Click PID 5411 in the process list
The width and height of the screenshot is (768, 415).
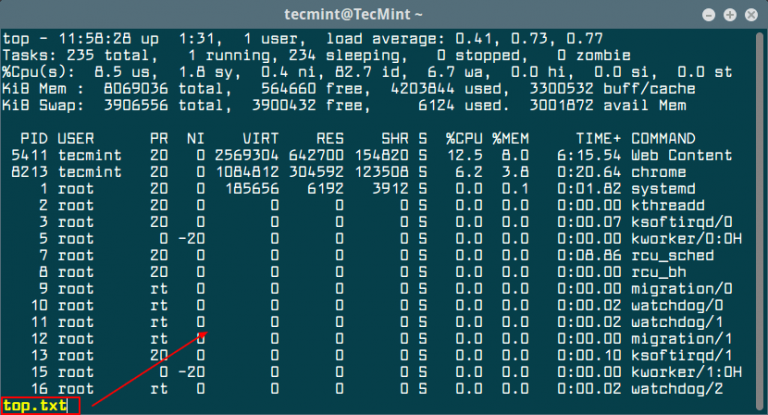28,155
